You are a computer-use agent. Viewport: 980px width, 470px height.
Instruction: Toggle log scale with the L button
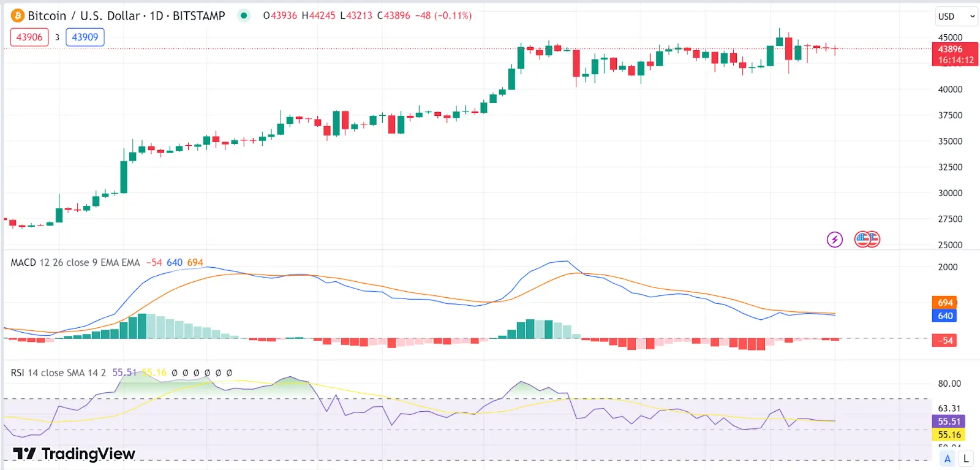966,458
